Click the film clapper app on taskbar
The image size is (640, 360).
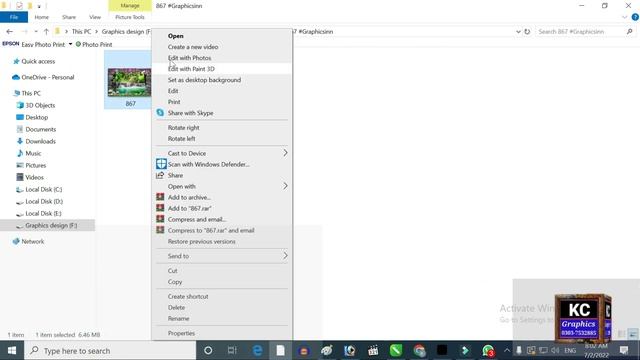coord(373,351)
